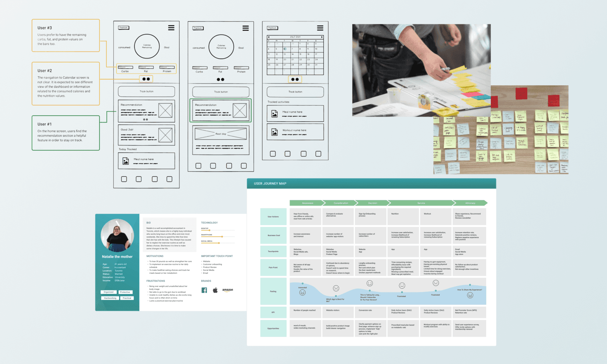Click the Apple brand logo
Screen dimensions: 607x364
(215, 290)
